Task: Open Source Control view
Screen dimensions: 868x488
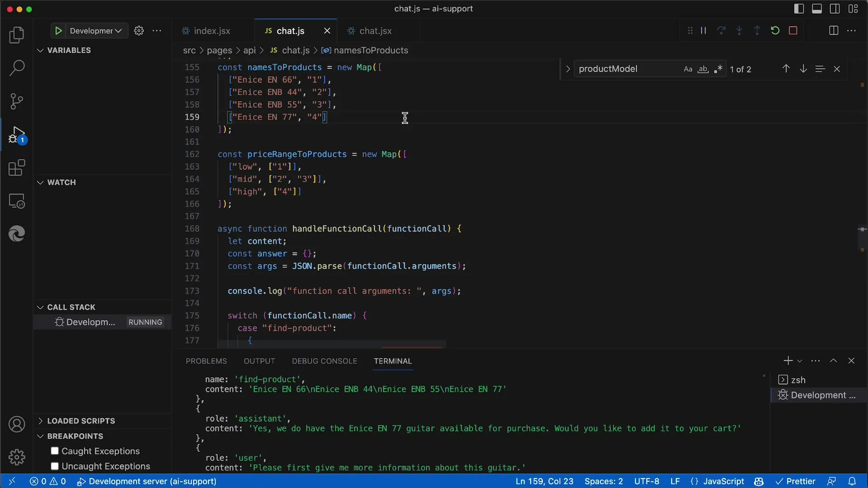Action: click(17, 101)
